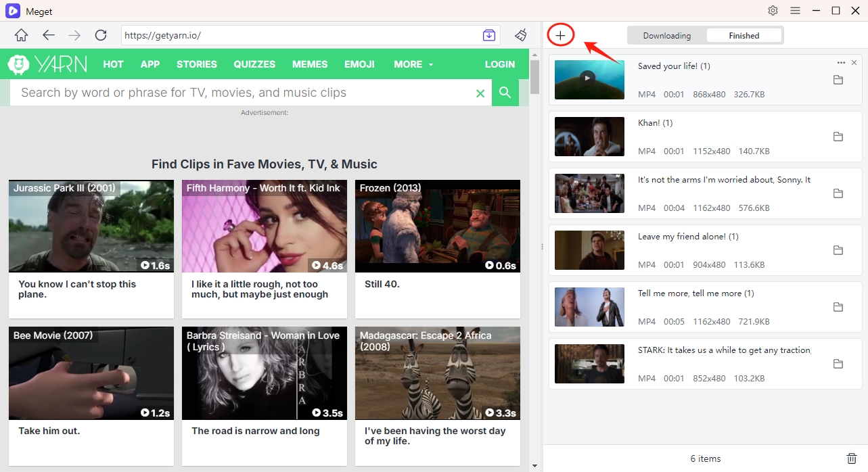This screenshot has height=472, width=868.
Task: Open folder for 'Tell me more, tell me more (1)'
Action: (x=838, y=307)
